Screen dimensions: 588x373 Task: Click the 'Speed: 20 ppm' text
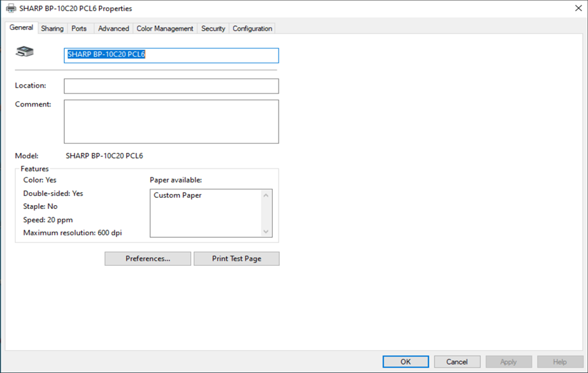48,220
